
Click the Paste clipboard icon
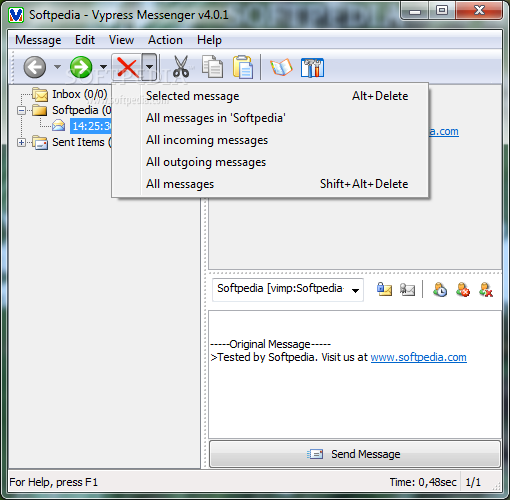tap(243, 67)
